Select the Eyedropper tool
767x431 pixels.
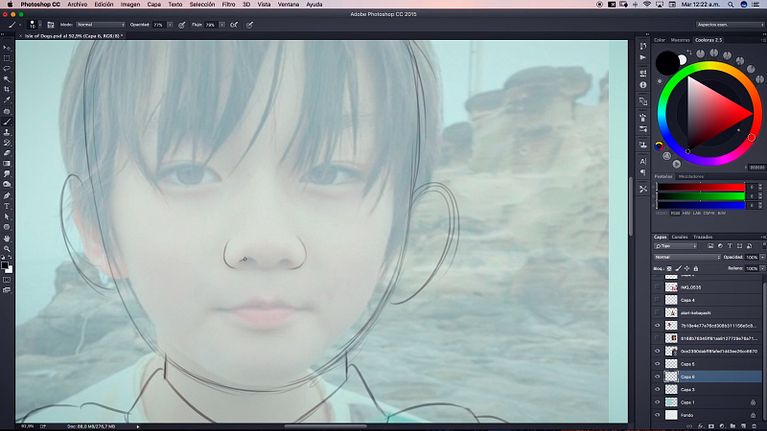[7, 101]
